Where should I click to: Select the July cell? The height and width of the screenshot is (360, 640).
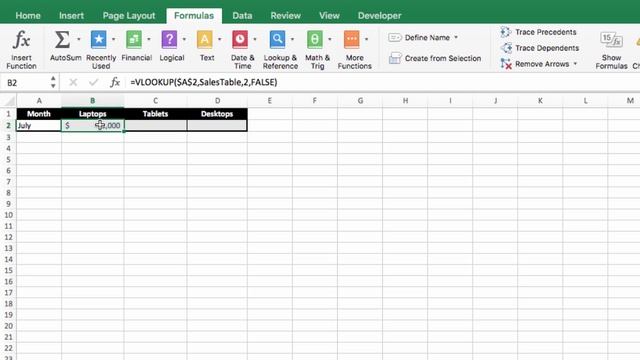click(x=39, y=125)
